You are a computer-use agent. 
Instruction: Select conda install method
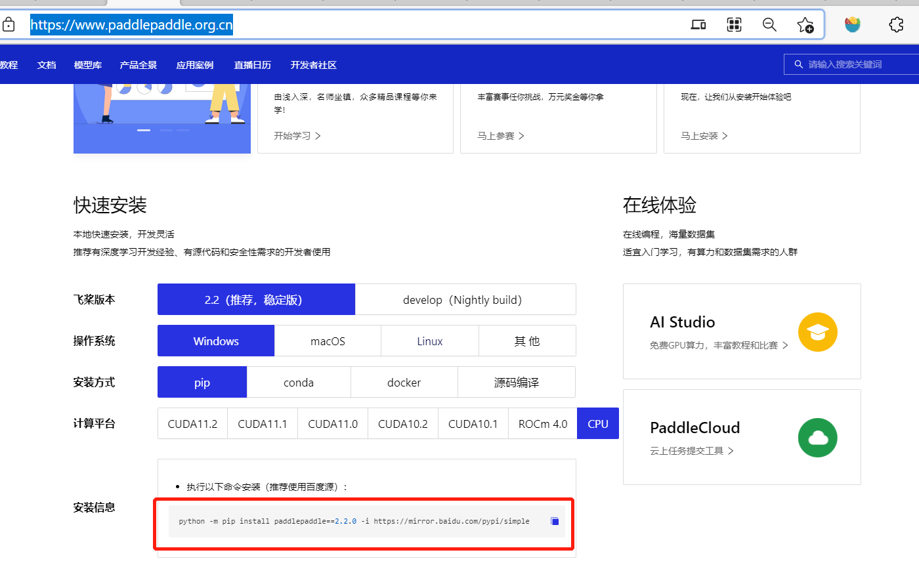tap(299, 382)
